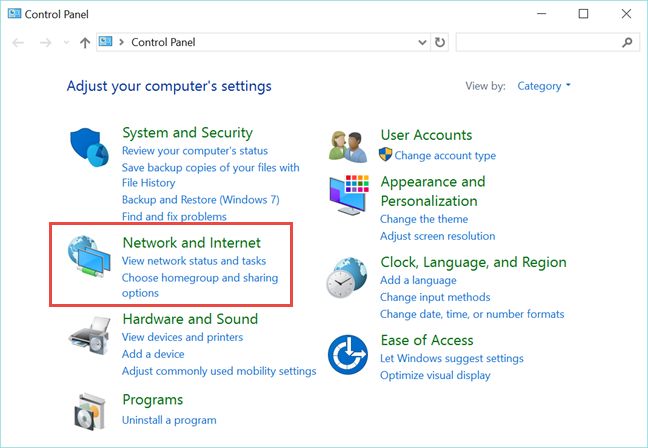Open Clock, Language, and Region heading

[474, 262]
